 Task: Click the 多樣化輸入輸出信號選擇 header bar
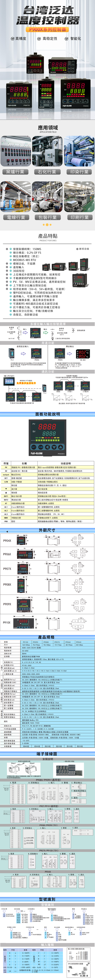47,324
